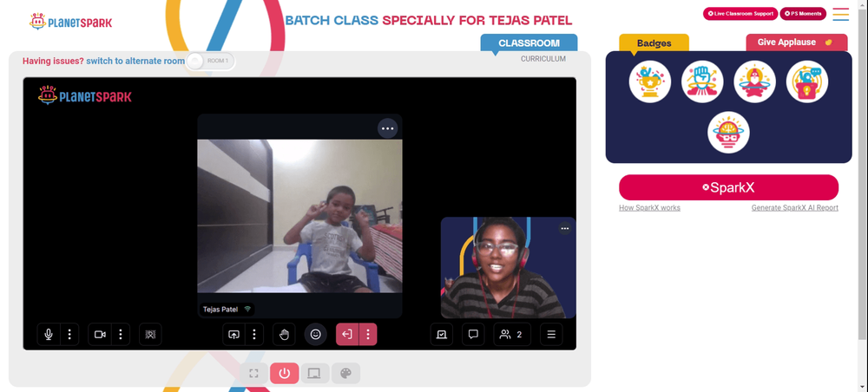Click switch to alternate room link
This screenshot has width=868, height=392.
[135, 61]
